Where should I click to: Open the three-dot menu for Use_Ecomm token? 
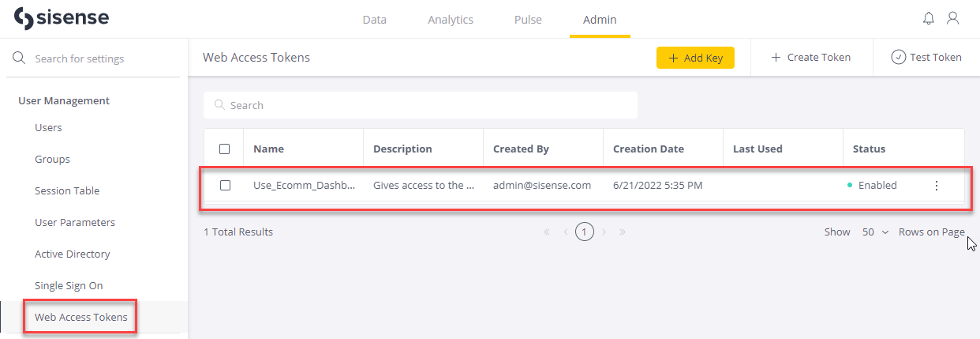click(937, 186)
